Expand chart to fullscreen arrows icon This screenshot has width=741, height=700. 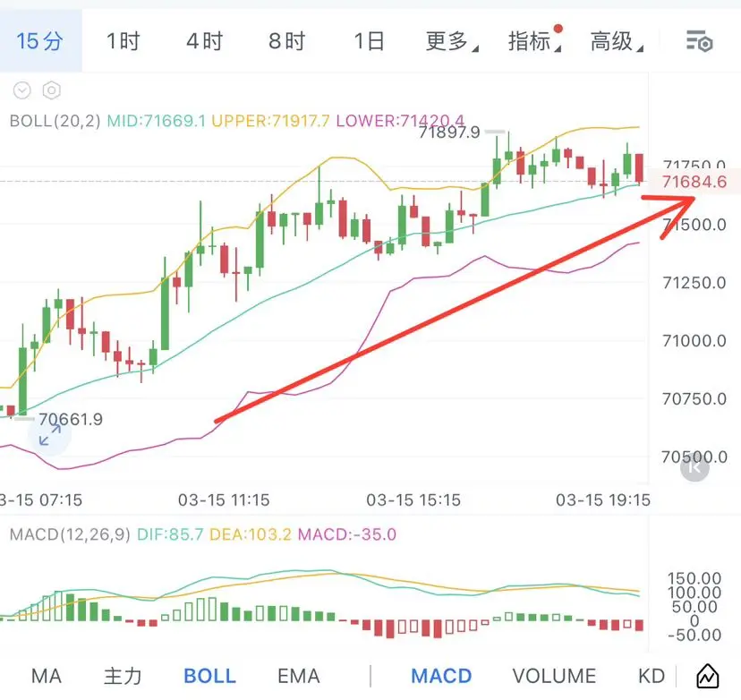coord(49,435)
